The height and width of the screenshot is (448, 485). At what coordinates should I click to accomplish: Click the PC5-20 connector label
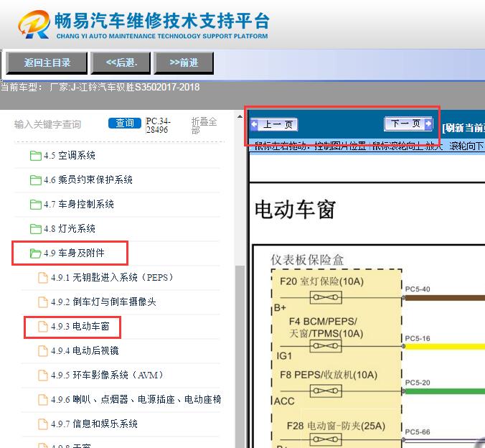(x=418, y=383)
